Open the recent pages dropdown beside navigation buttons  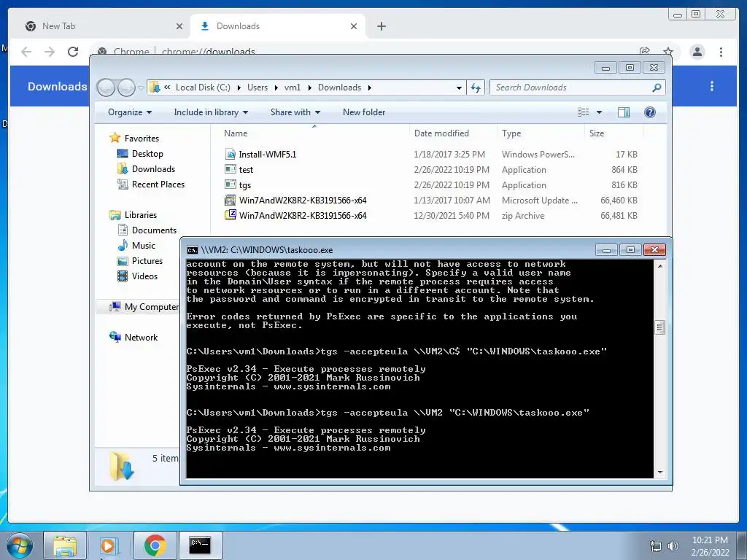141,88
